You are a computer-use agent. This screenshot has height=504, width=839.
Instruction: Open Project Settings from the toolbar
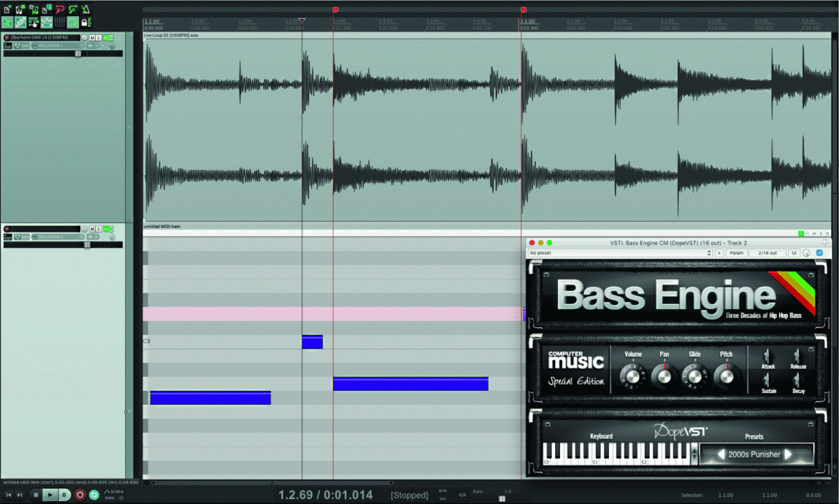click(x=47, y=9)
